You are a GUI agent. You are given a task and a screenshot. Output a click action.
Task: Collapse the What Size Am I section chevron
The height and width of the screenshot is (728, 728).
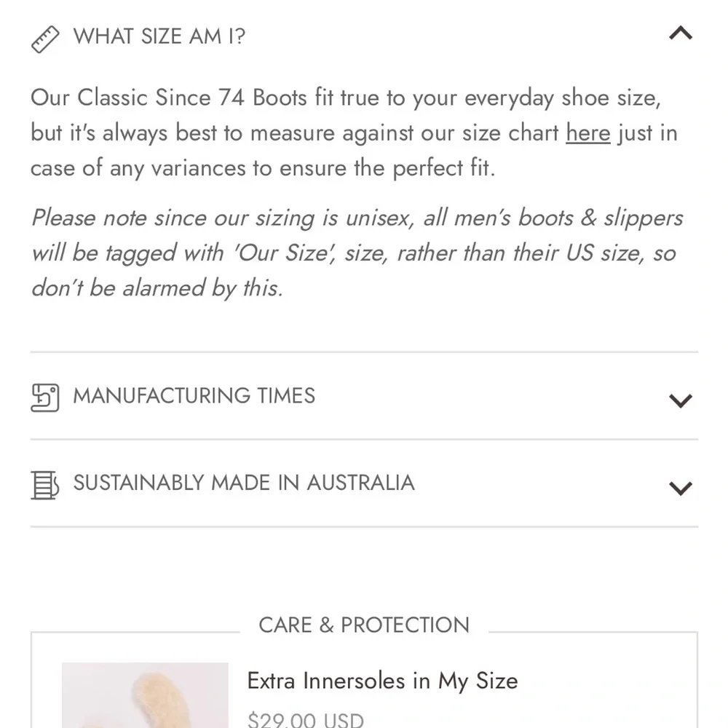680,33
